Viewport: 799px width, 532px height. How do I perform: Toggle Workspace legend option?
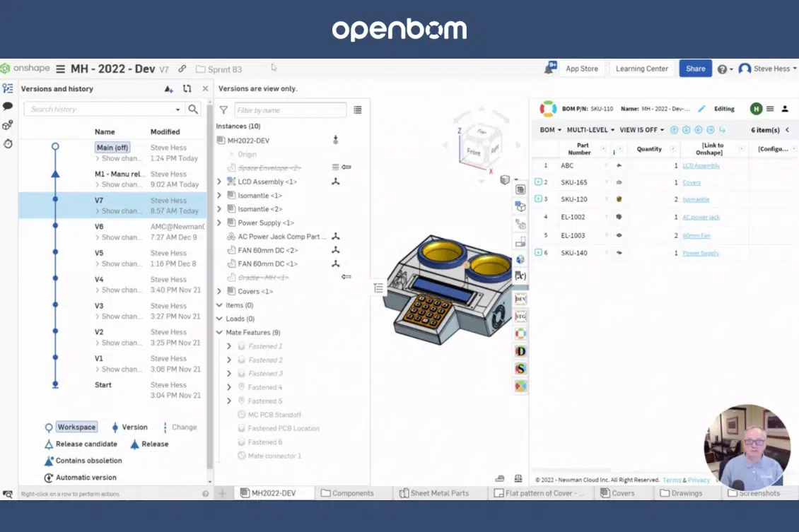pyautogui.click(x=76, y=427)
